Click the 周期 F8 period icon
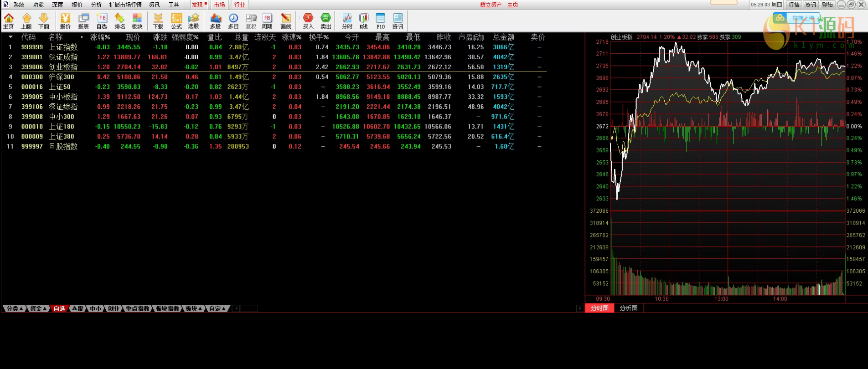Screen dimensions: 868x369 pos(267,21)
